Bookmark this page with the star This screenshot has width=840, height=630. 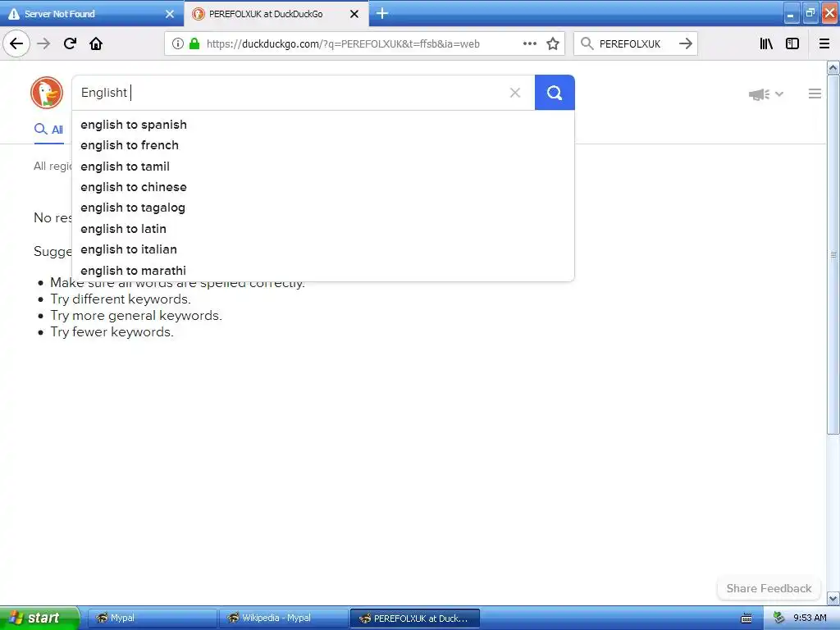553,43
